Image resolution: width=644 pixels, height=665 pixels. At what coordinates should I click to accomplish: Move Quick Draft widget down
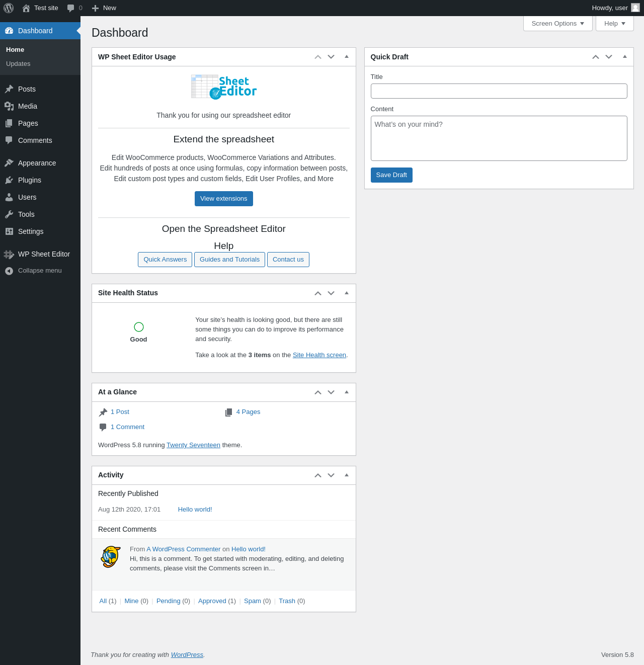point(609,57)
